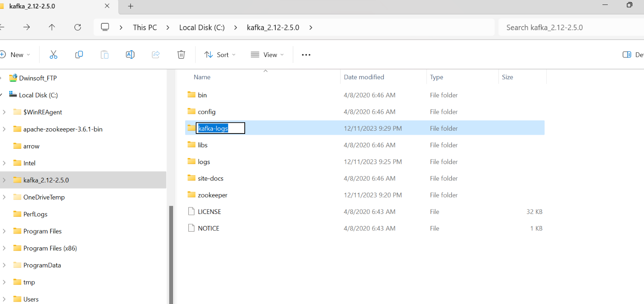Expand the Program Files tree node
644x304 pixels.
click(4, 231)
